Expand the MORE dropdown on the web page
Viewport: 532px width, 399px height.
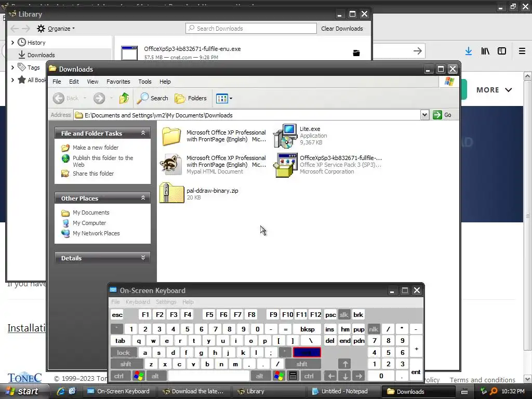pos(494,90)
